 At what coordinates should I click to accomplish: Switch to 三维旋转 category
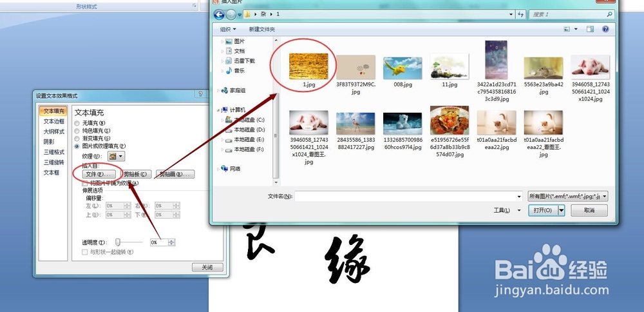tap(54, 162)
